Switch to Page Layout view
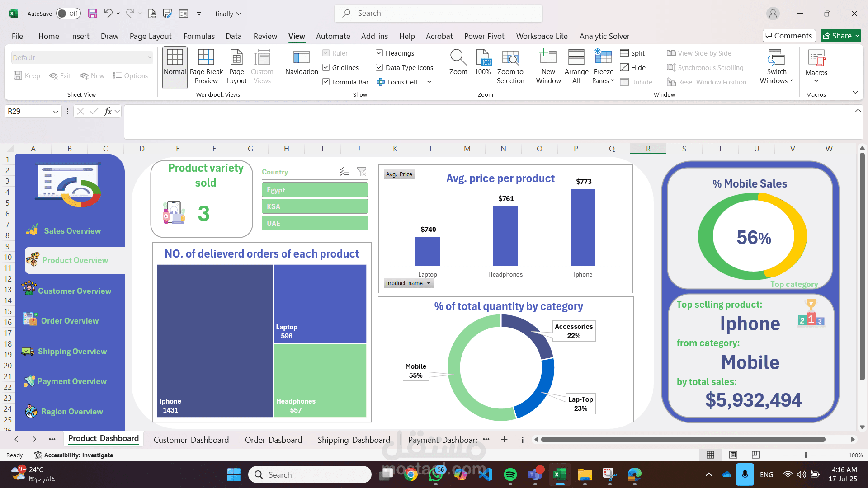 click(236, 67)
